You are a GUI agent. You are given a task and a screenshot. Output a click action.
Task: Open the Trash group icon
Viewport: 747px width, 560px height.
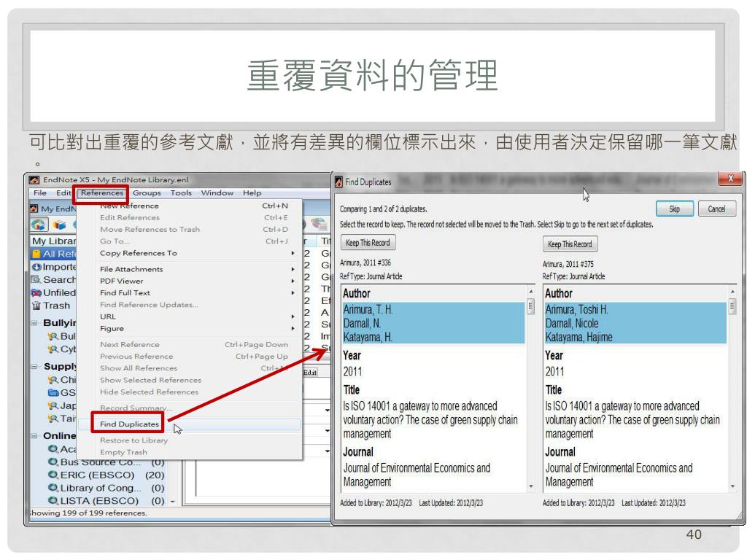(36, 306)
